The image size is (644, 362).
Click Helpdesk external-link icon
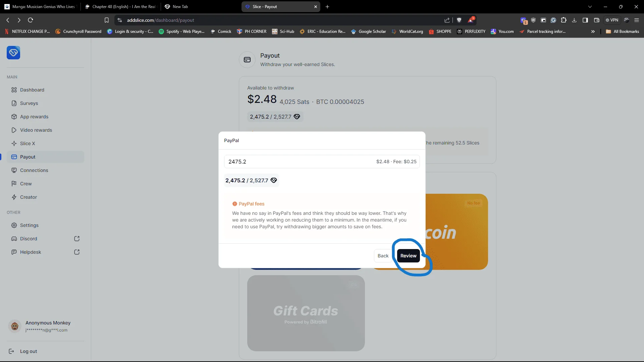click(77, 252)
